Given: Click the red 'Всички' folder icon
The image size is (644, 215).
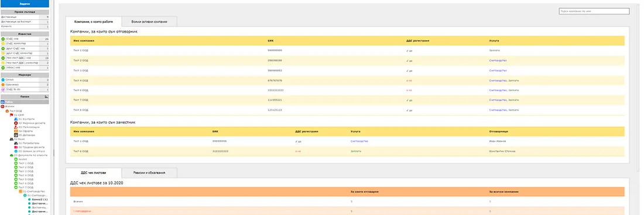Looking at the screenshot, I should 3,106.
